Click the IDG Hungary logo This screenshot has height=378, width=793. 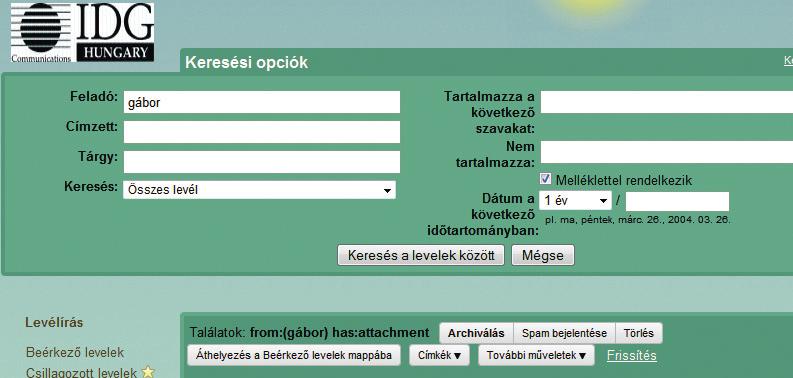click(82, 33)
